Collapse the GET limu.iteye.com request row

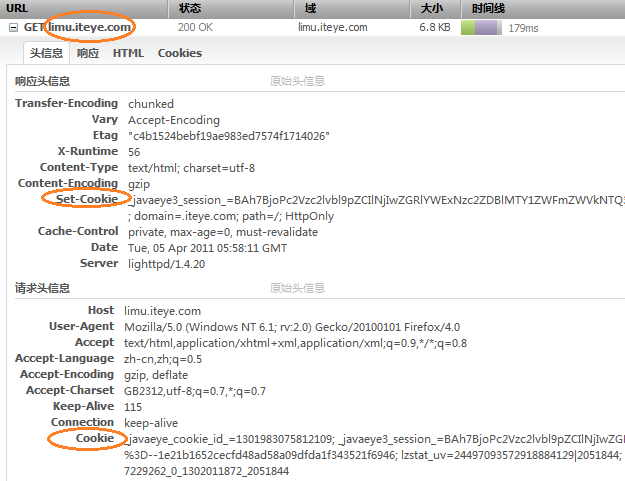13,27
